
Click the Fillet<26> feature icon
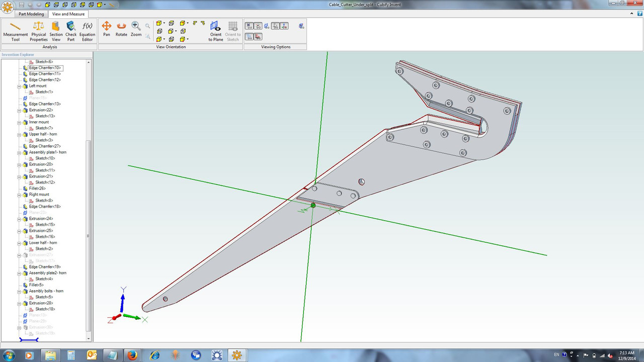(25, 189)
